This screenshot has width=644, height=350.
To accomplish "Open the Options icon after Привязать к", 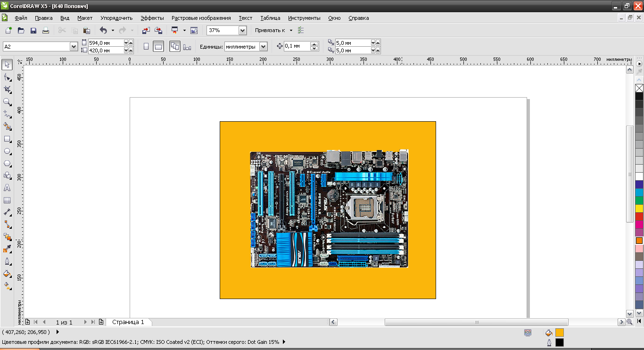I will coord(301,30).
